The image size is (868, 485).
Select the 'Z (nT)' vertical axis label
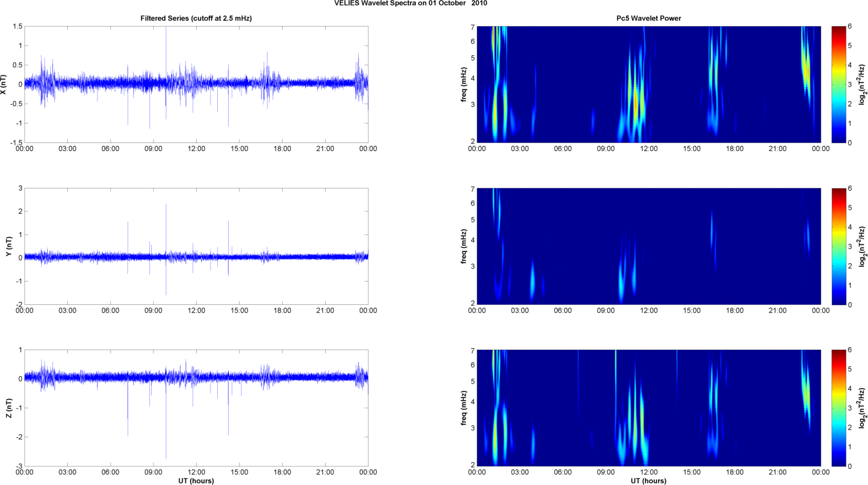(x=9, y=408)
